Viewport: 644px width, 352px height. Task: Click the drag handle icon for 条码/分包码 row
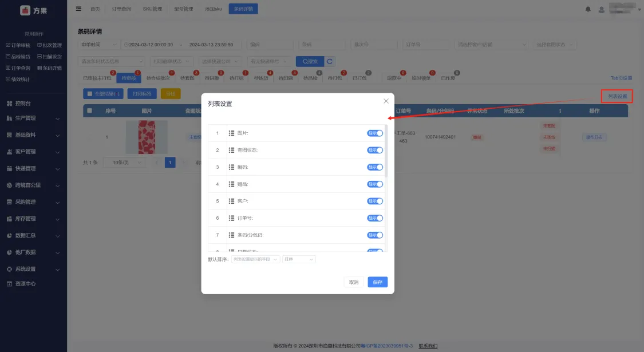pos(231,235)
